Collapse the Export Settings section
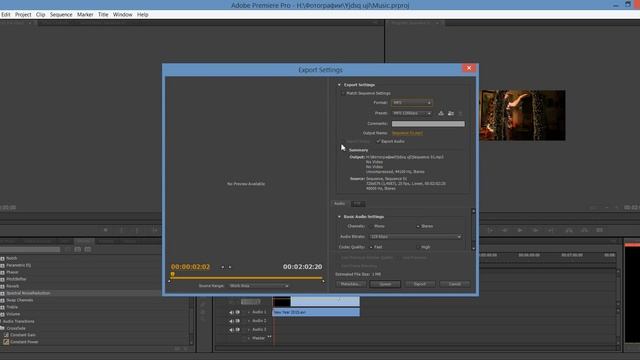This screenshot has width=640, height=360. coord(339,85)
